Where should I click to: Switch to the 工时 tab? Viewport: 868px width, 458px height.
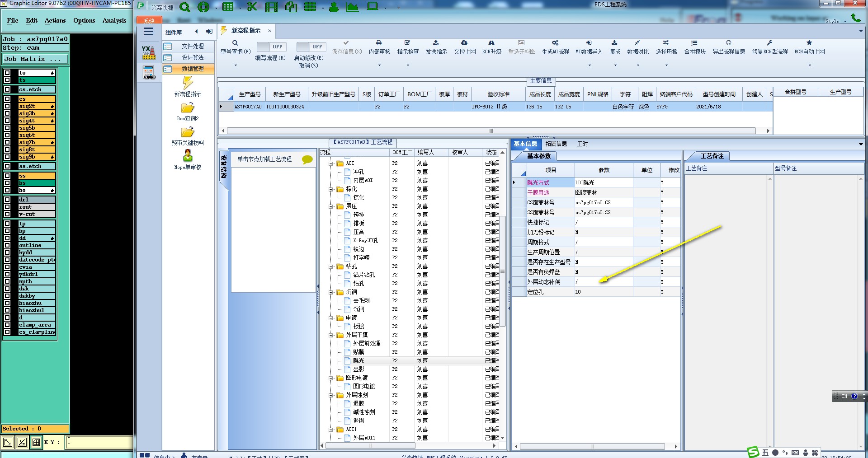582,144
